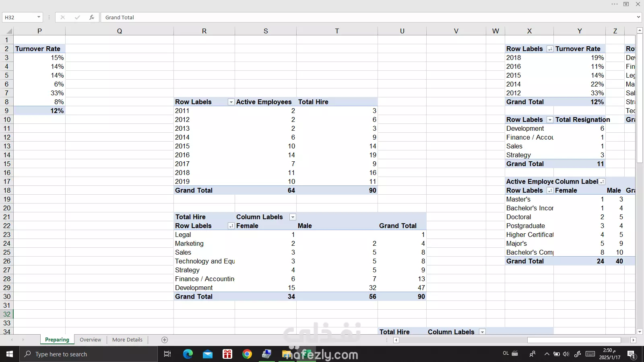Click the battery icon in the tray
The height and width of the screenshot is (362, 644).
tap(556, 354)
